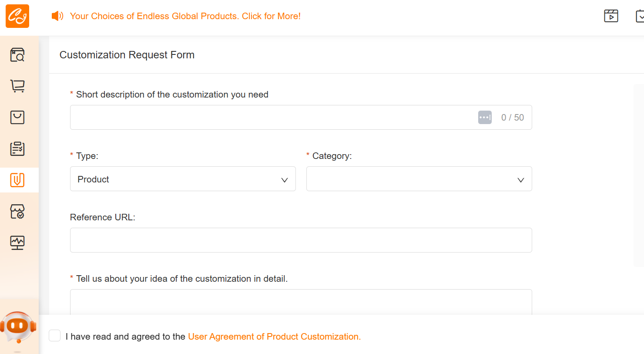Image resolution: width=644 pixels, height=354 pixels.
Task: Open the order checklist sidebar icon
Action: (17, 149)
